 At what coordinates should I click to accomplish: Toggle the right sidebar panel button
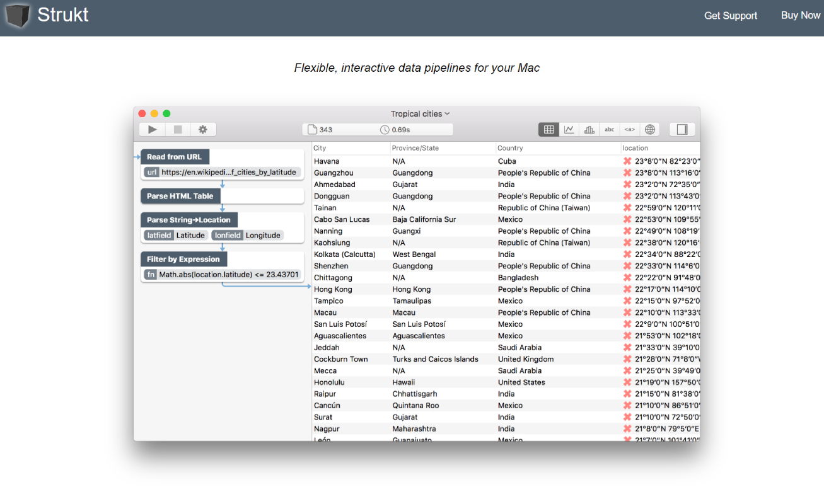tap(682, 129)
